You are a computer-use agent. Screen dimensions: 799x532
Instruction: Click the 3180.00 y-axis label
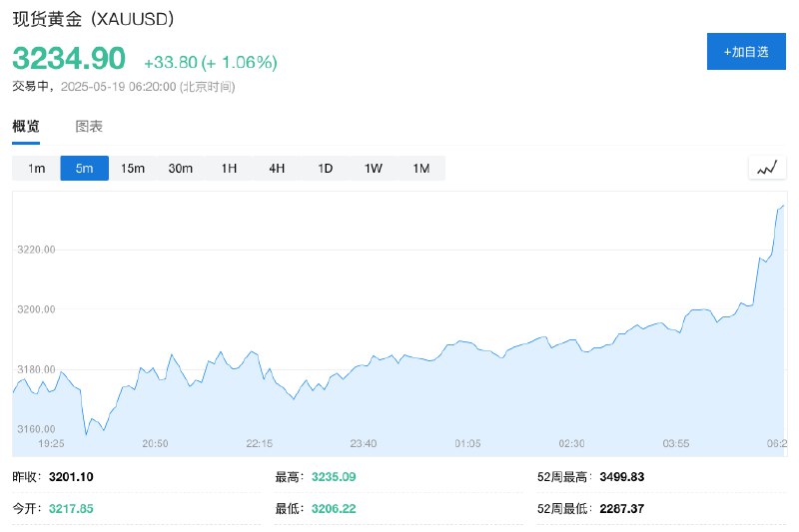36,369
